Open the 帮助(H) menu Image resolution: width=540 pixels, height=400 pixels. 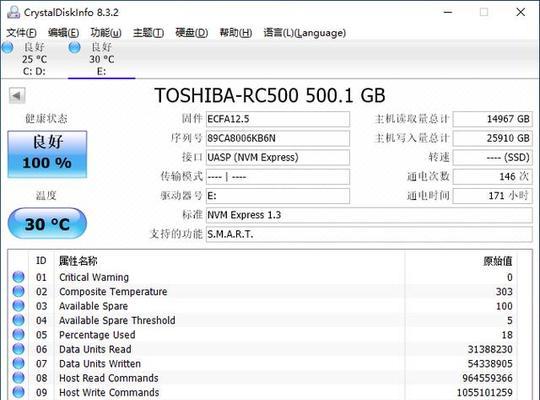236,33
